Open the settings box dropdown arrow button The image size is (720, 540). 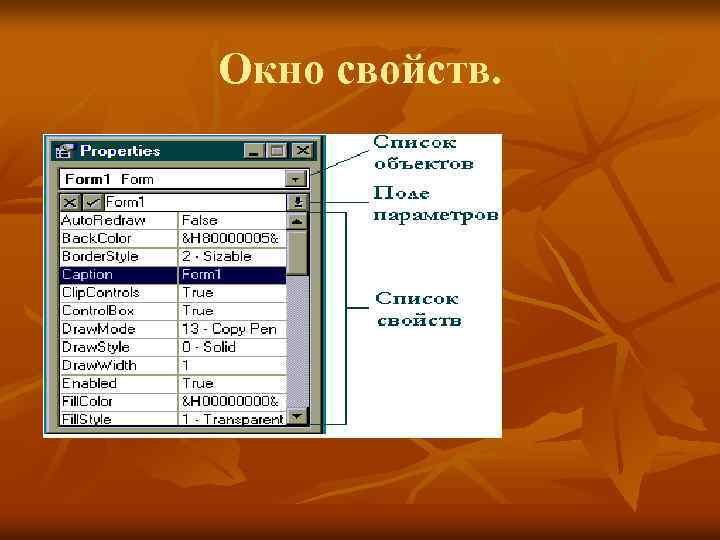(298, 202)
